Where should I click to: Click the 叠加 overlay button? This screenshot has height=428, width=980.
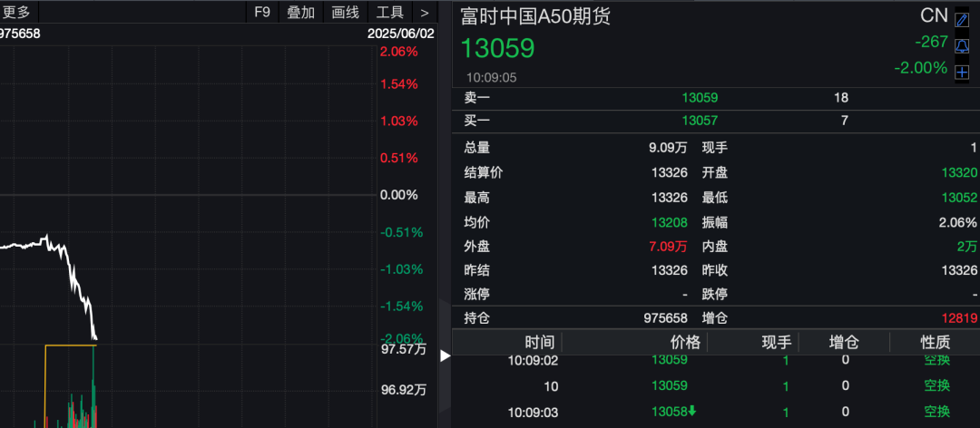click(x=301, y=12)
